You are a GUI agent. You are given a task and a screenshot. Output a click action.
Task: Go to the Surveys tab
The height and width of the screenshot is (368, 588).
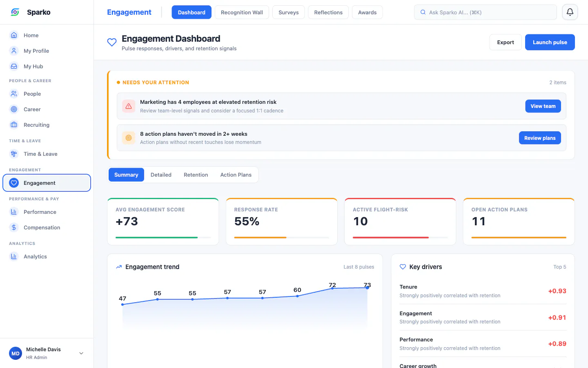coord(289,12)
